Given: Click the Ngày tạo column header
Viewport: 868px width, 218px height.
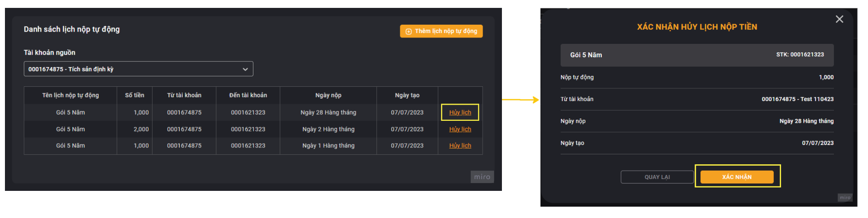Looking at the screenshot, I should [x=407, y=95].
